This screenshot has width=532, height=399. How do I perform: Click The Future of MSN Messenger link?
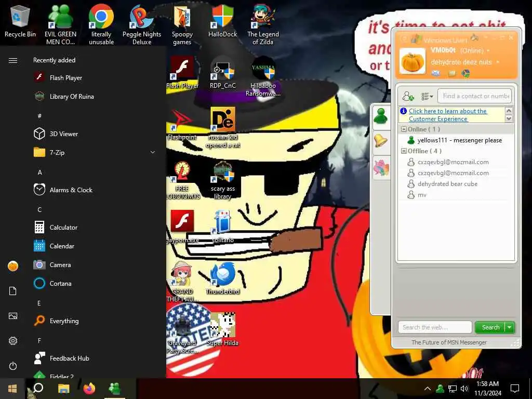(449, 342)
